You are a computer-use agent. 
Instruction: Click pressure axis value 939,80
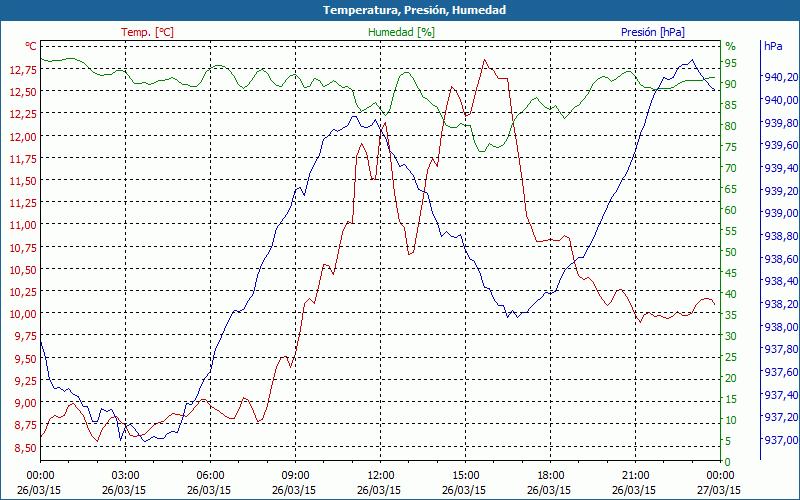point(781,122)
